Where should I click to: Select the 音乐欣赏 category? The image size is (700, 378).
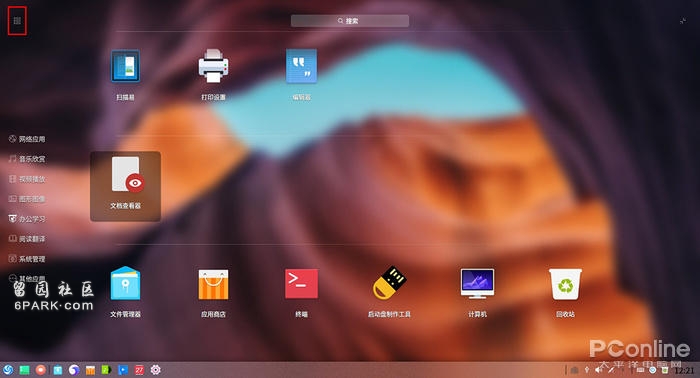(x=27, y=159)
